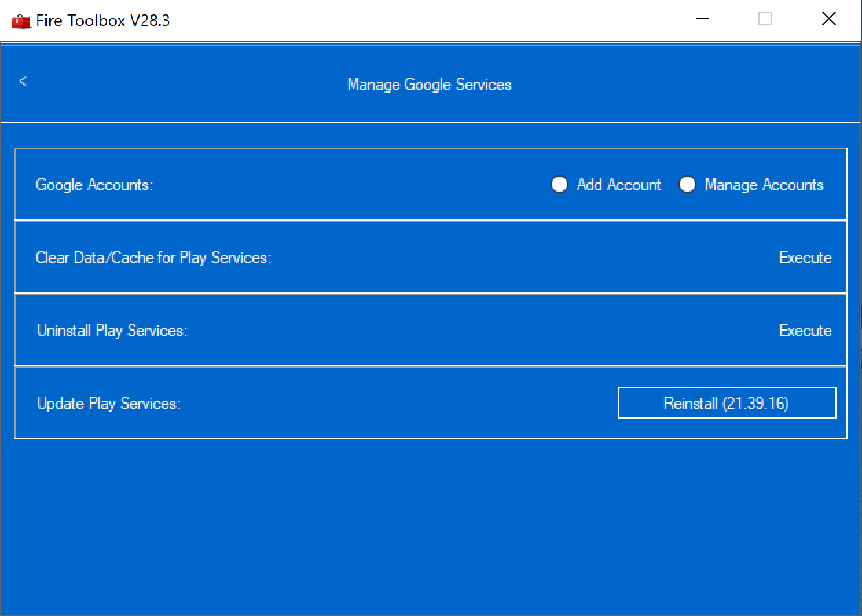Execute Clear Data/Cache for Play Services
The image size is (862, 616).
pos(805,258)
